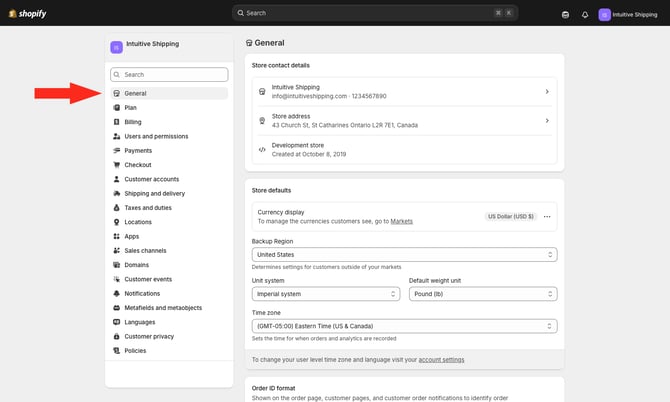
Task: Open the Default weight unit dropdown
Action: pos(483,294)
